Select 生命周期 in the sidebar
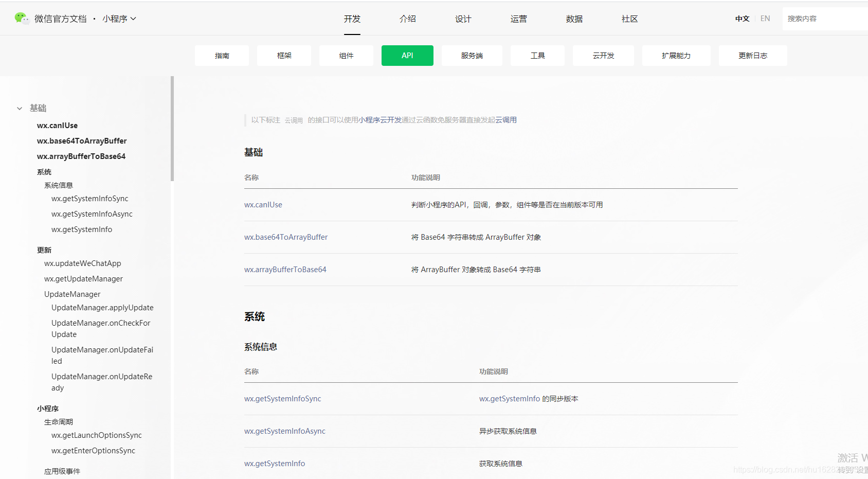This screenshot has width=868, height=479. pos(59,422)
